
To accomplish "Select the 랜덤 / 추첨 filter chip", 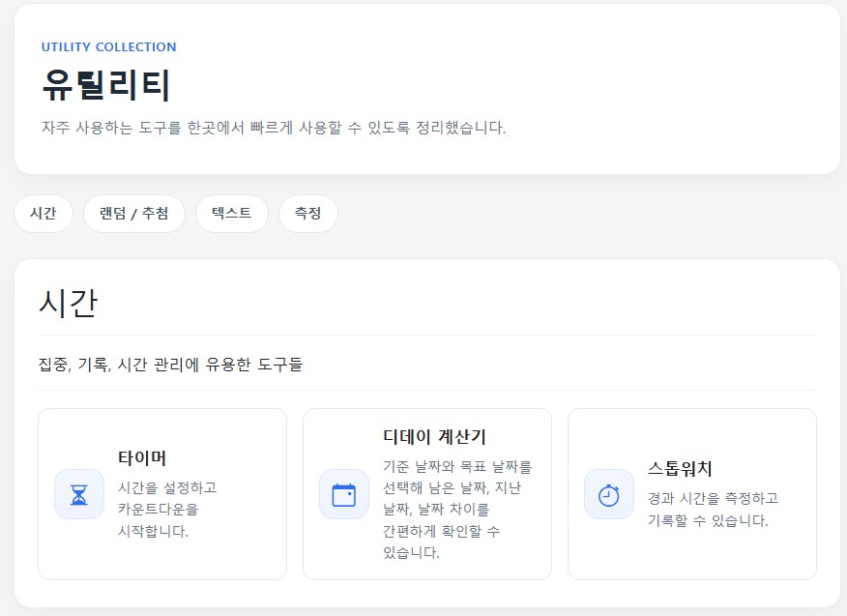I will [x=134, y=213].
